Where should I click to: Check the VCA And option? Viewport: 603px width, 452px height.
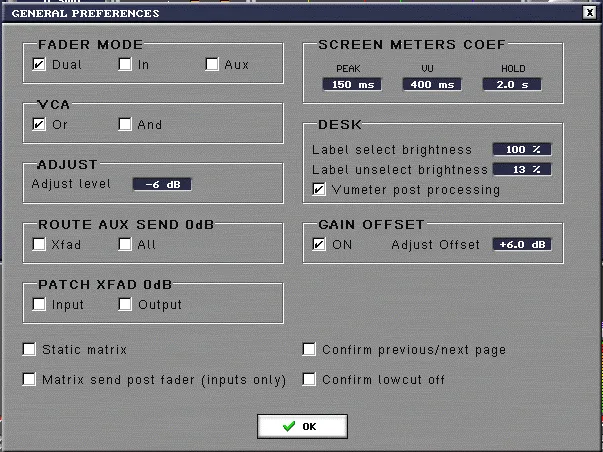point(125,124)
